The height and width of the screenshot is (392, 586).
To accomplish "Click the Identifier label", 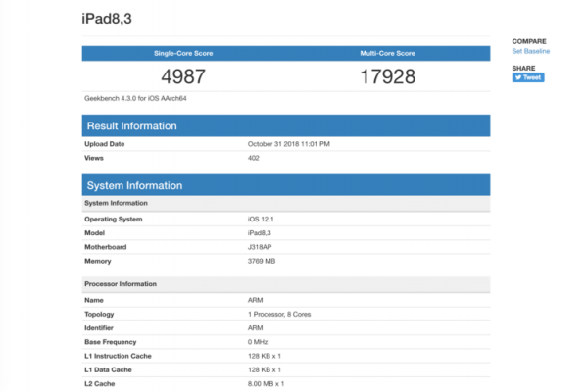I will [99, 327].
